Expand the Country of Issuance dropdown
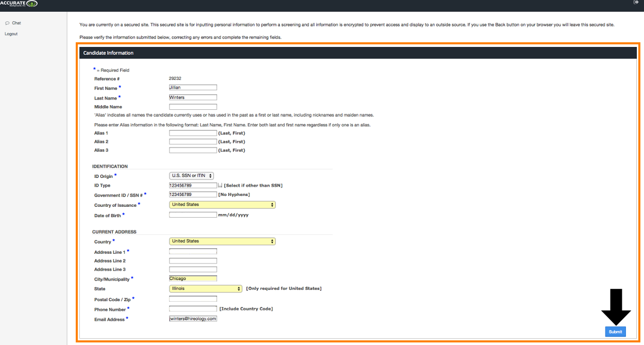The width and height of the screenshot is (644, 345). (223, 205)
